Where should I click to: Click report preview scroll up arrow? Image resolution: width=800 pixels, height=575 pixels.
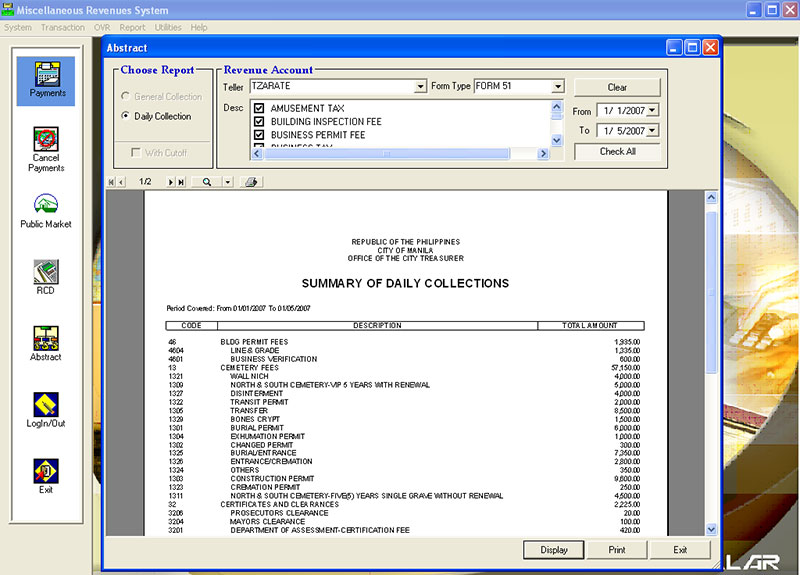click(711, 197)
